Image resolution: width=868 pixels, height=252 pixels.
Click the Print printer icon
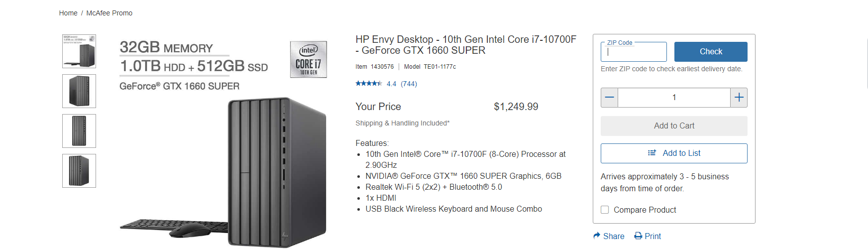pyautogui.click(x=638, y=236)
